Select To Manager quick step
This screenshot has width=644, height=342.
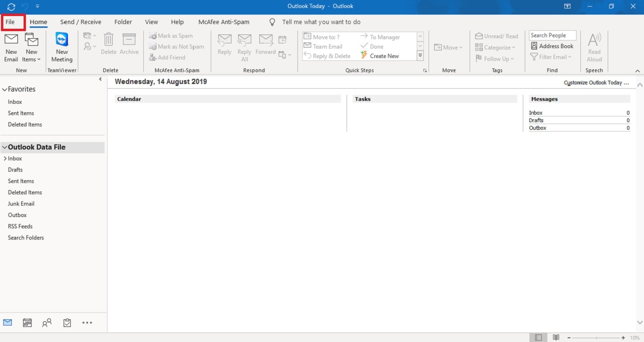click(380, 37)
